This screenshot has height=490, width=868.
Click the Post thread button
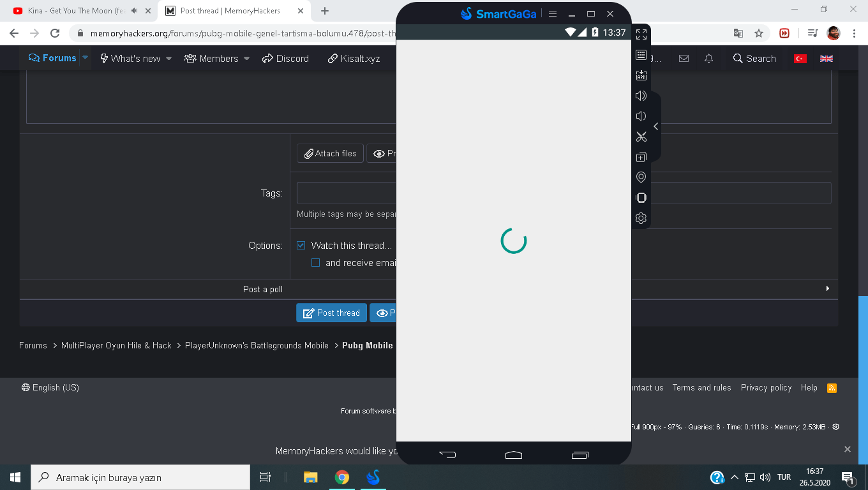(x=331, y=313)
